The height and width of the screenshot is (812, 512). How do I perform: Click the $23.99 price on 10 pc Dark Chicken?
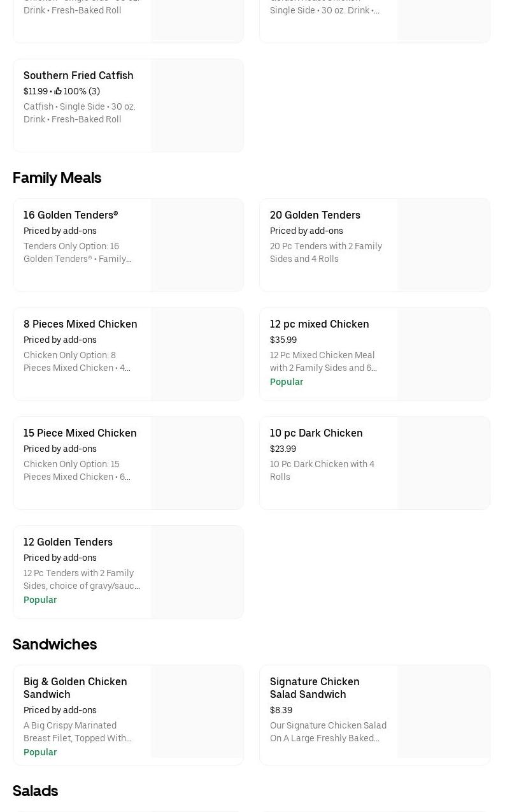[283, 449]
